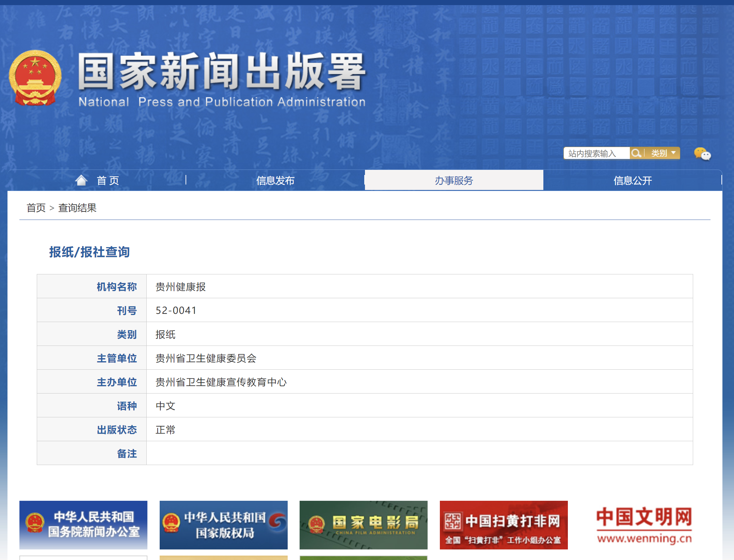The width and height of the screenshot is (734, 560).
Task: Switch to the 办事服务 tab
Action: point(454,180)
